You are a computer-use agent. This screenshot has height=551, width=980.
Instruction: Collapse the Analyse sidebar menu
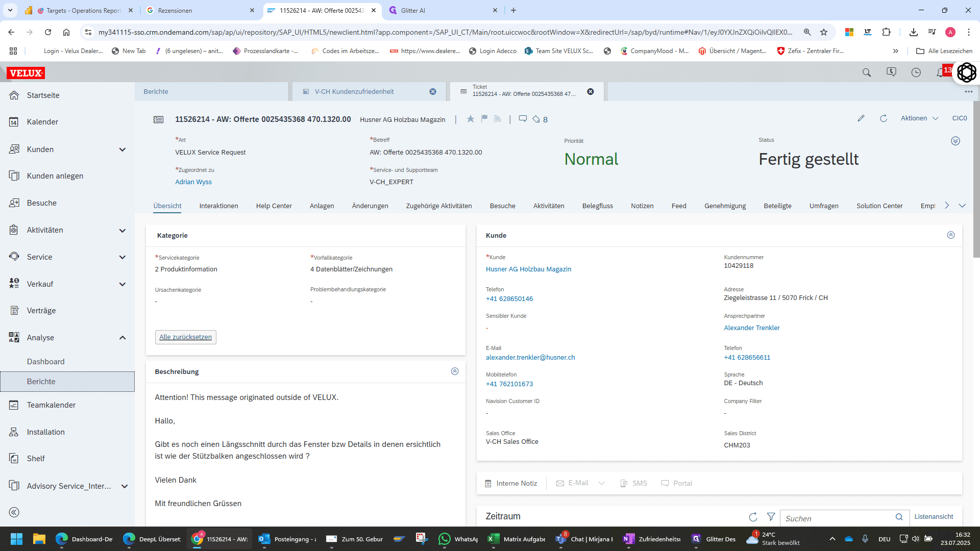pyautogui.click(x=122, y=338)
